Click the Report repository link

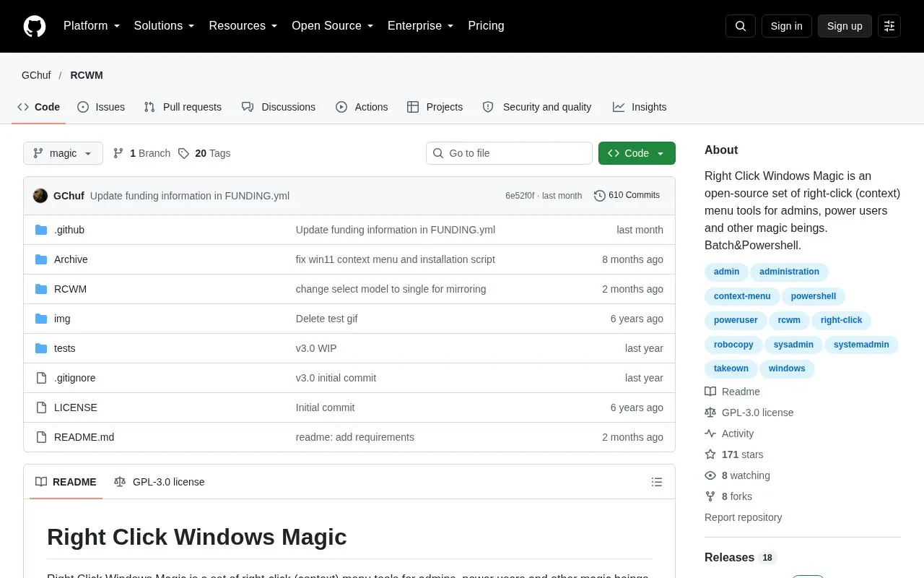743,517
